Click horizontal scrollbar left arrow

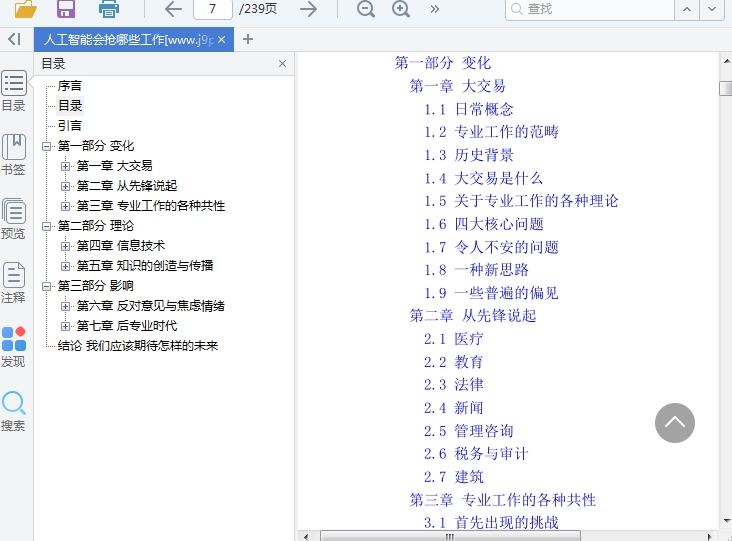click(306, 536)
